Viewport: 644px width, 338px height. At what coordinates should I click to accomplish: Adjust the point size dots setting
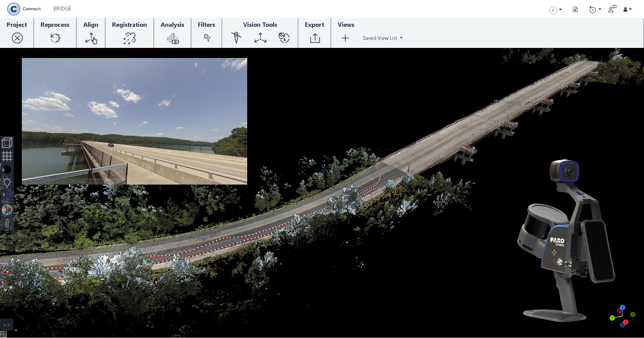click(7, 196)
